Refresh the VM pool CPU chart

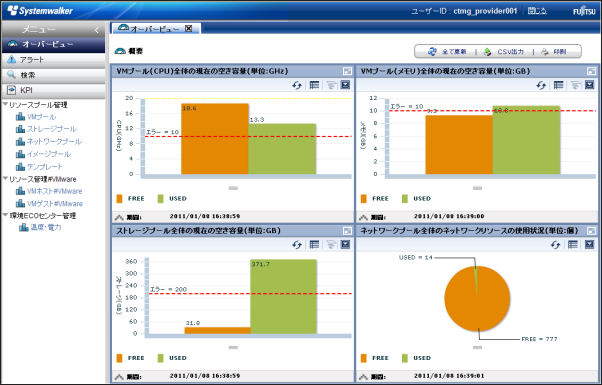pyautogui.click(x=297, y=85)
